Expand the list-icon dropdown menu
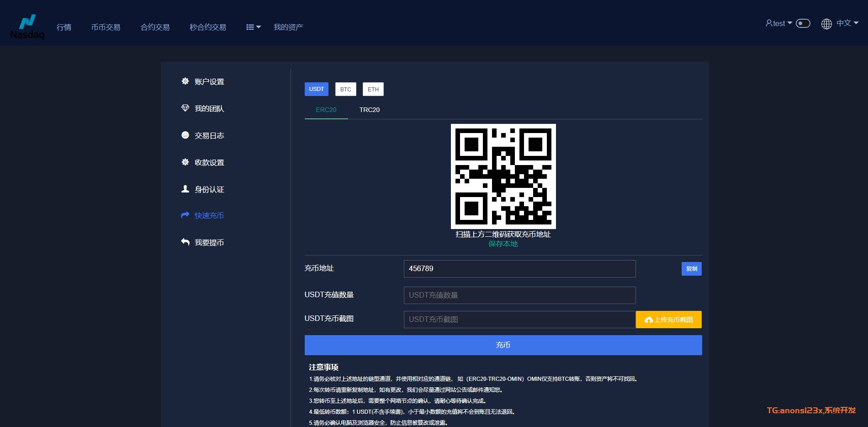 (x=254, y=27)
